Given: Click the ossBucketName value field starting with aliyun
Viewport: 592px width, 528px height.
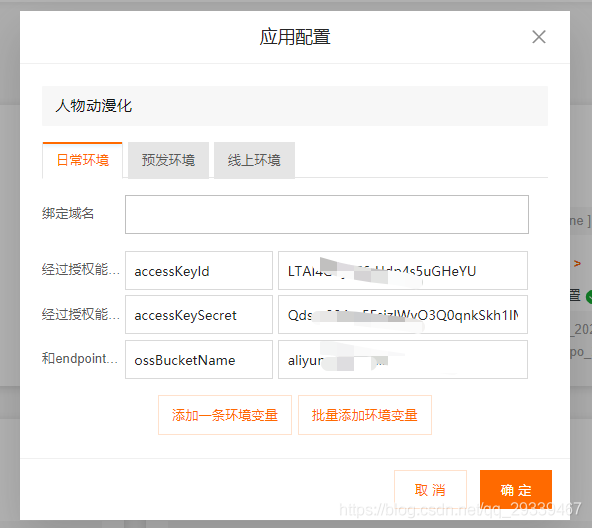Looking at the screenshot, I should (x=403, y=360).
